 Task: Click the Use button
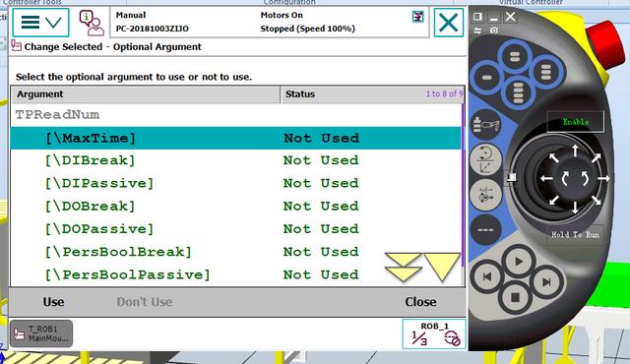(53, 302)
